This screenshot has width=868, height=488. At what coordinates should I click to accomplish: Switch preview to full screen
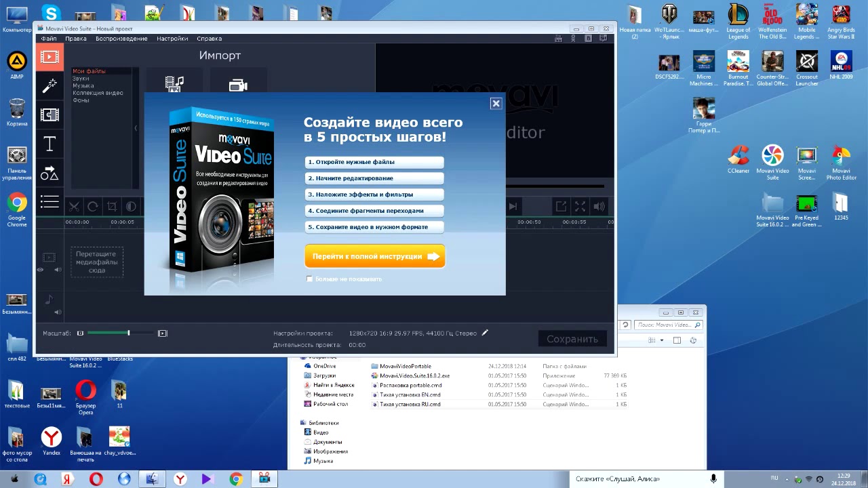pos(580,207)
